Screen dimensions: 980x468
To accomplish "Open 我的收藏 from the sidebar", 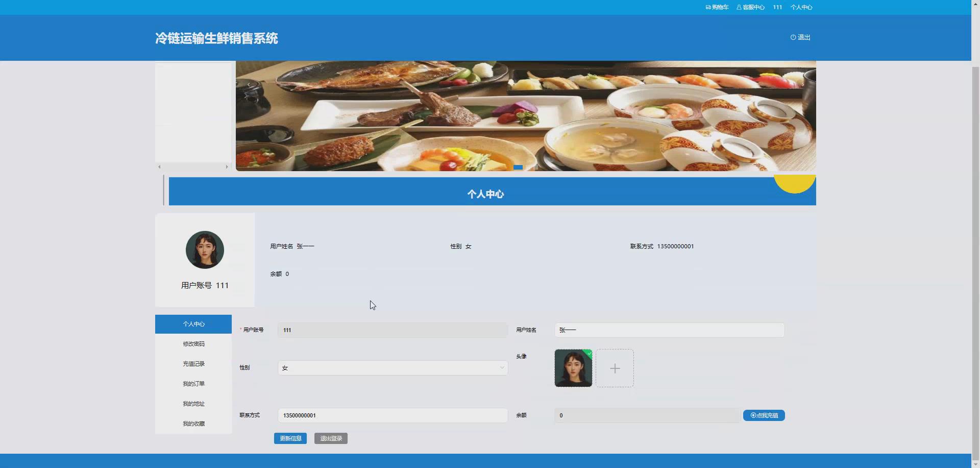I will (x=193, y=423).
